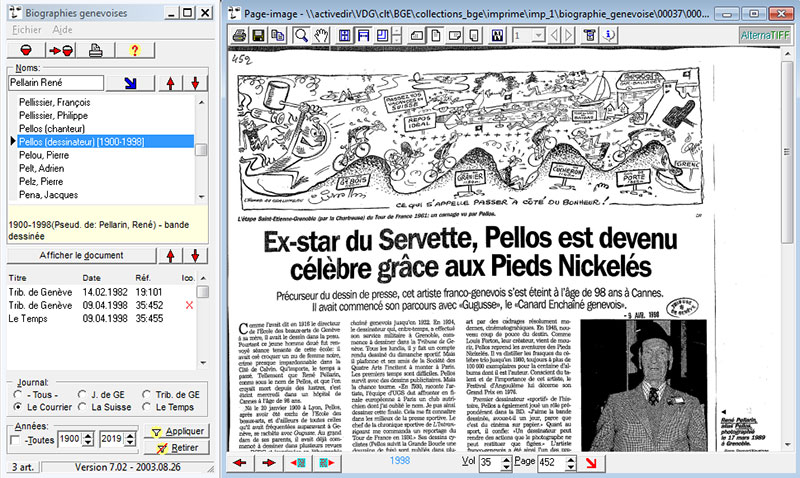
Task: Click the third page rotation icon
Action: click(455, 35)
